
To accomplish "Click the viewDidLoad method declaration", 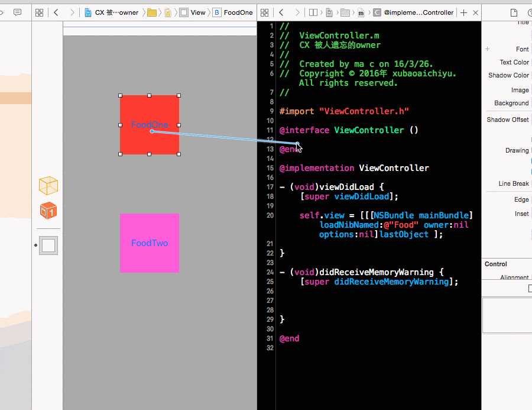I will [x=332, y=187].
